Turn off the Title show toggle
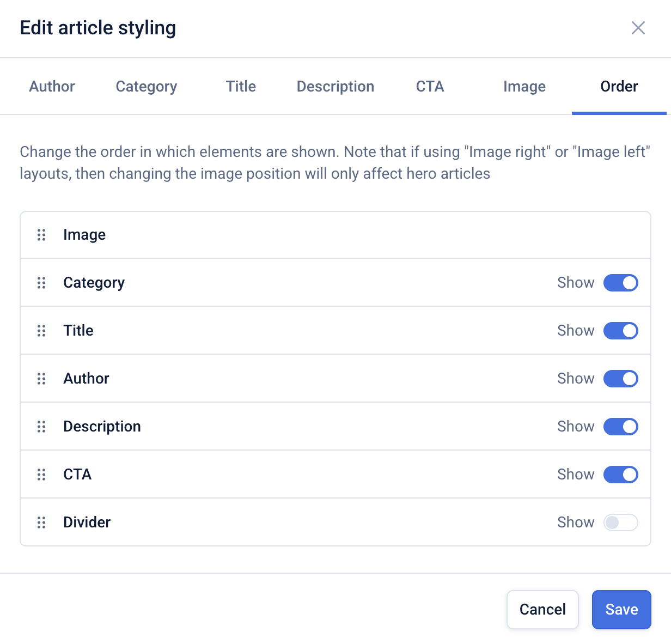 620,331
